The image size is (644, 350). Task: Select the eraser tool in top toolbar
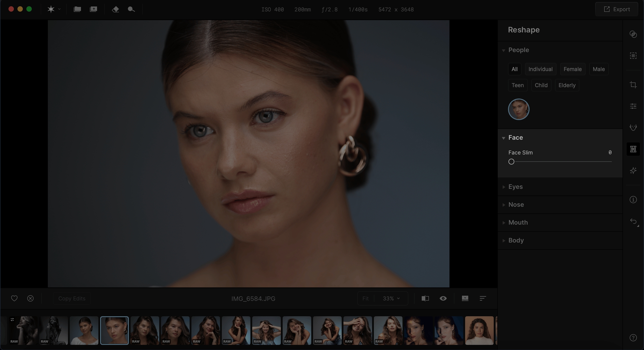(x=115, y=9)
